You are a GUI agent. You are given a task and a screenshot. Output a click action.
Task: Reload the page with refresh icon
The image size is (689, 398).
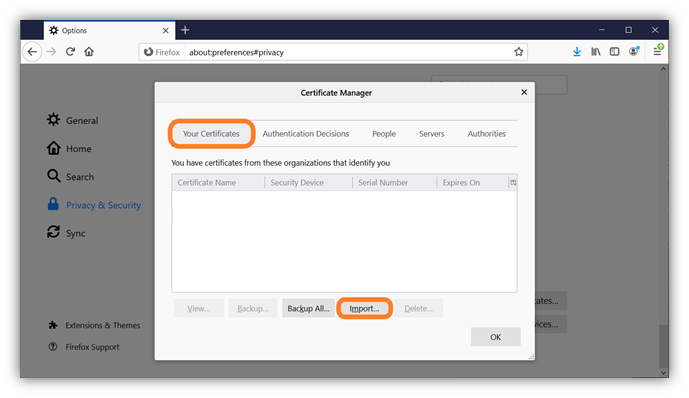coord(70,52)
